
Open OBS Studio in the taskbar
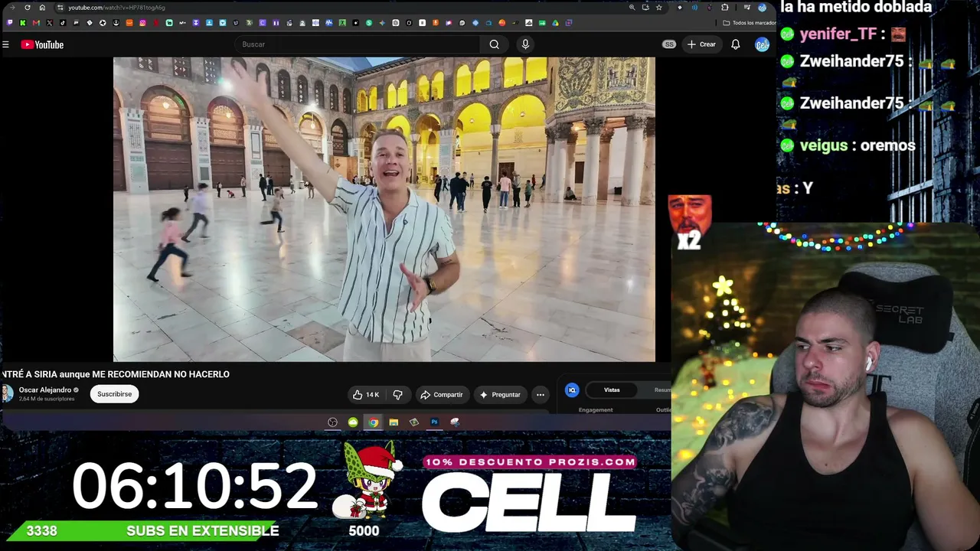tap(332, 422)
